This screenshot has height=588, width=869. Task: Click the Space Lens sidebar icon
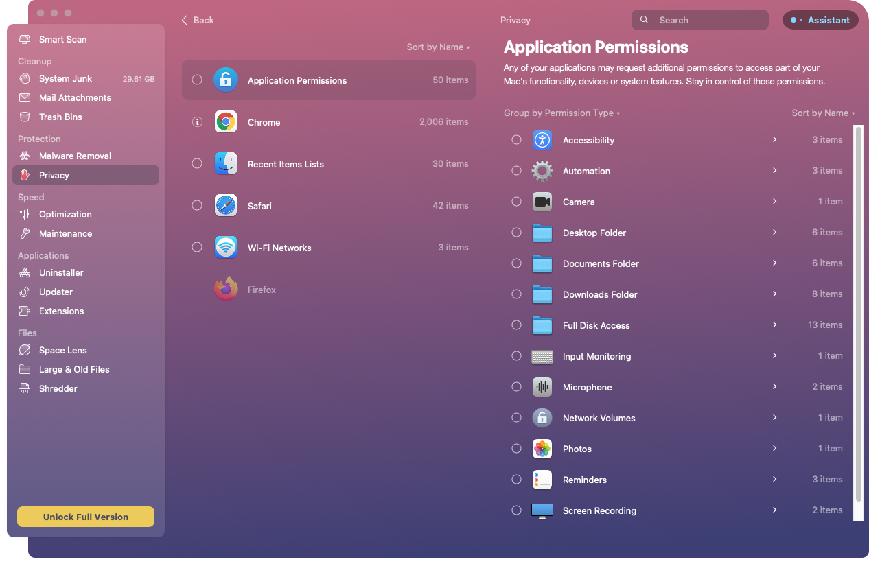[x=25, y=350]
